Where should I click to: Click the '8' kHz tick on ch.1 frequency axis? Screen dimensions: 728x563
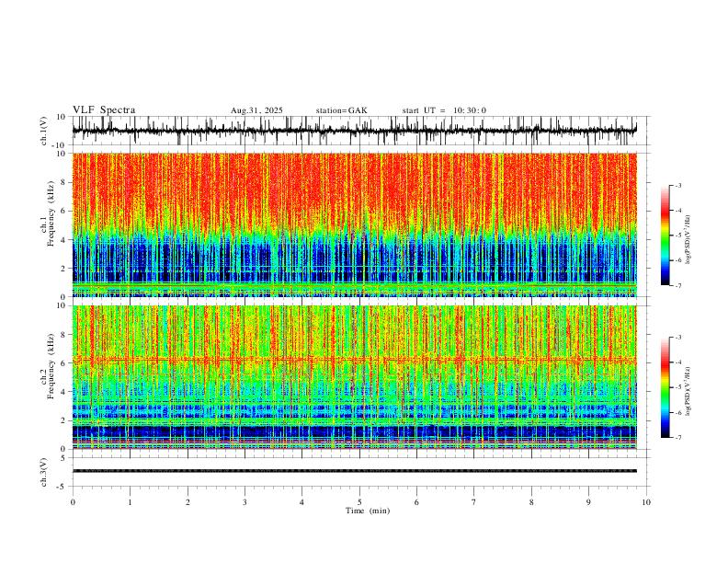click(64, 182)
